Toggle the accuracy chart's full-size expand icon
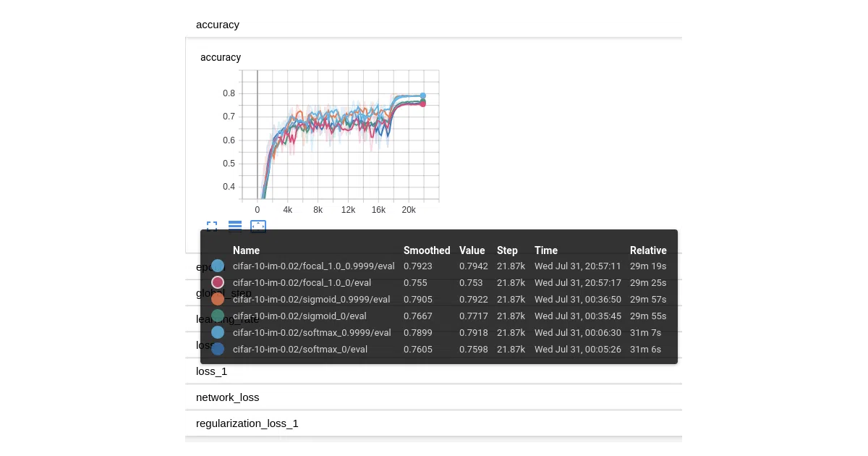Screen dimensions: 868x456 [212, 227]
